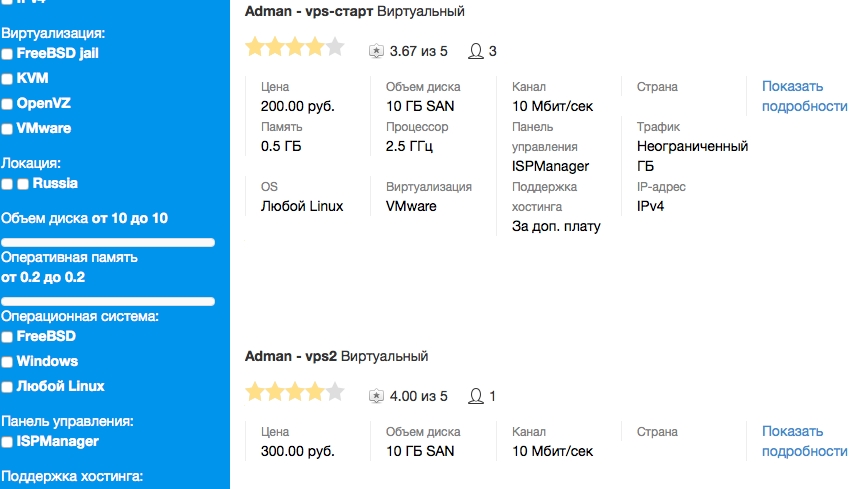Click the reviewers icon for vps2
856x489 pixels.
tap(476, 397)
